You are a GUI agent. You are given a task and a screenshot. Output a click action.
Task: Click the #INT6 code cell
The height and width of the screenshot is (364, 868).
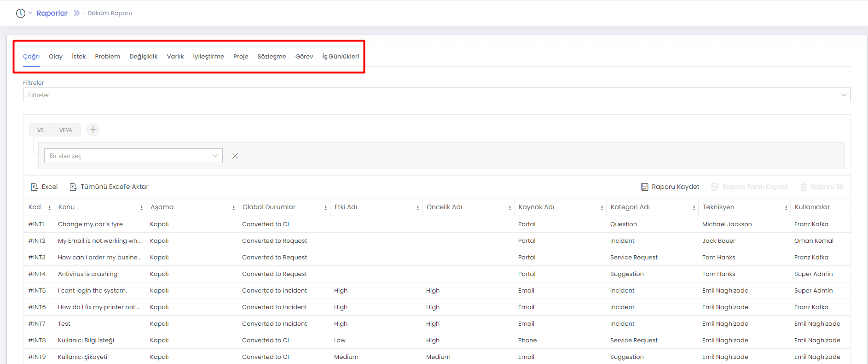pos(37,307)
